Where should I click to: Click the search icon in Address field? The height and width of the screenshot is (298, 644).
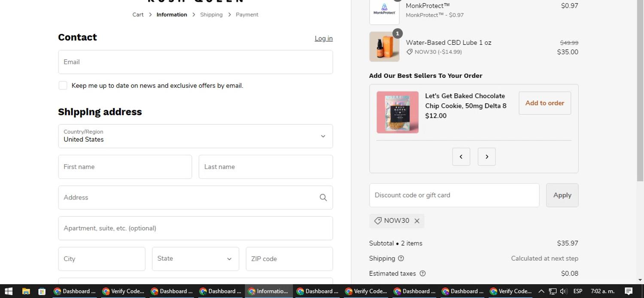tap(323, 197)
